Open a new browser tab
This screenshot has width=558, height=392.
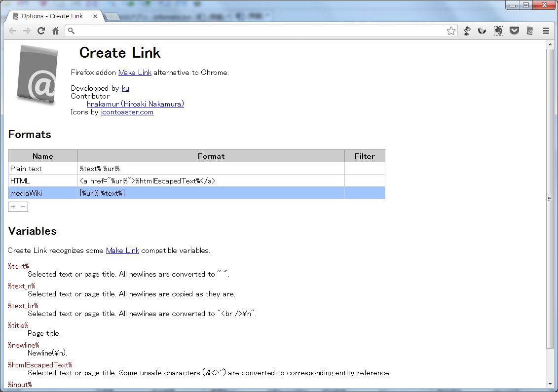112,16
